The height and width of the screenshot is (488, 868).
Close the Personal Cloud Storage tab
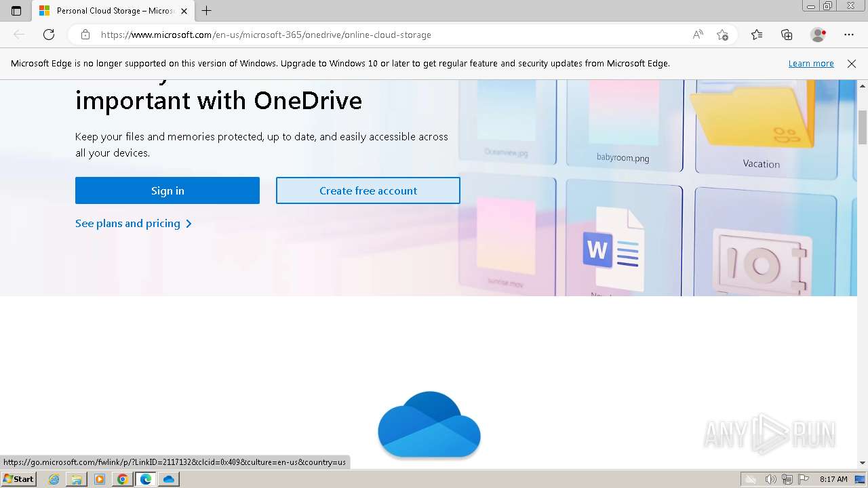point(184,11)
